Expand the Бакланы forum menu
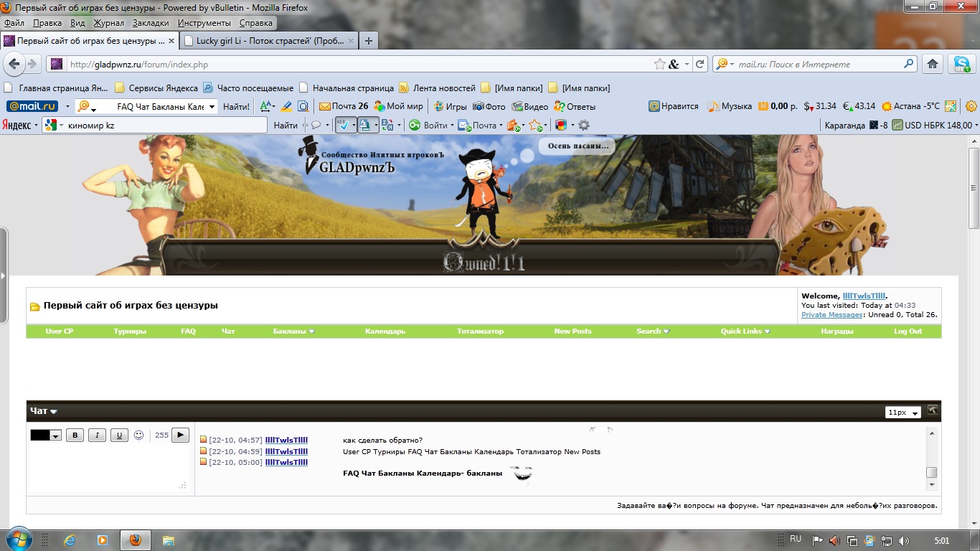This screenshot has height=551, width=980. pos(293,331)
